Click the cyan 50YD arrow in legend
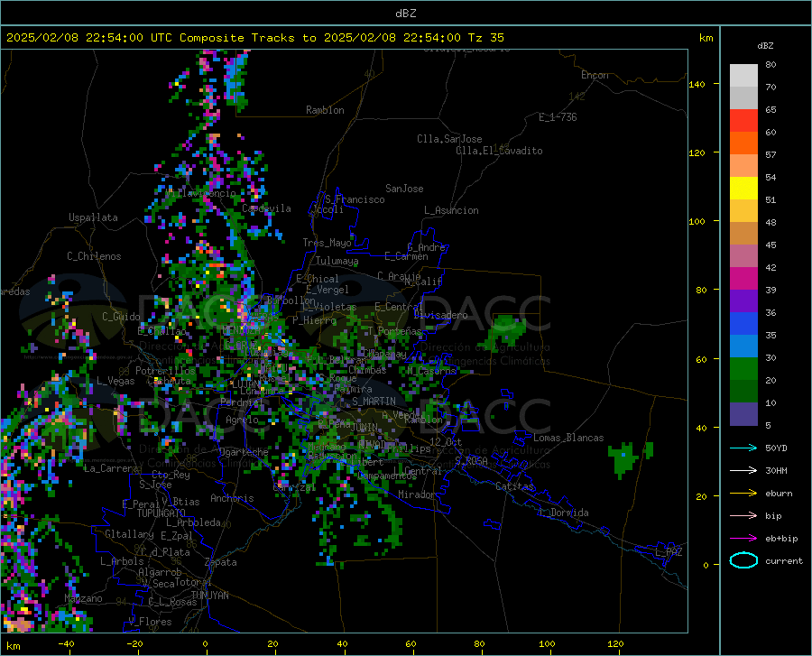Image resolution: width=812 pixels, height=656 pixels. point(743,448)
